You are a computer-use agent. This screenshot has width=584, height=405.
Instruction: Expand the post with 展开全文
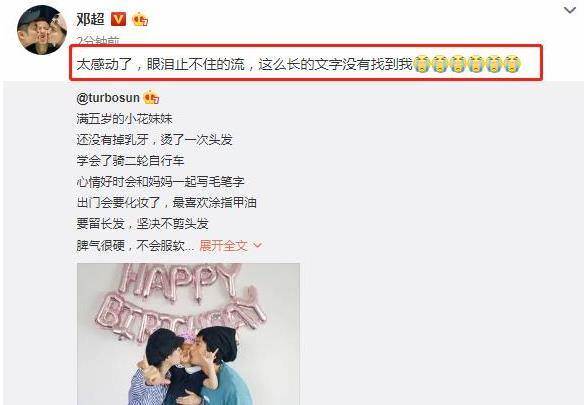[x=223, y=246]
